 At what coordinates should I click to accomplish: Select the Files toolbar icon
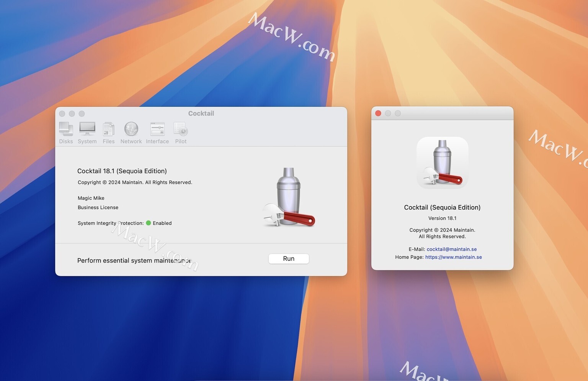(x=109, y=133)
